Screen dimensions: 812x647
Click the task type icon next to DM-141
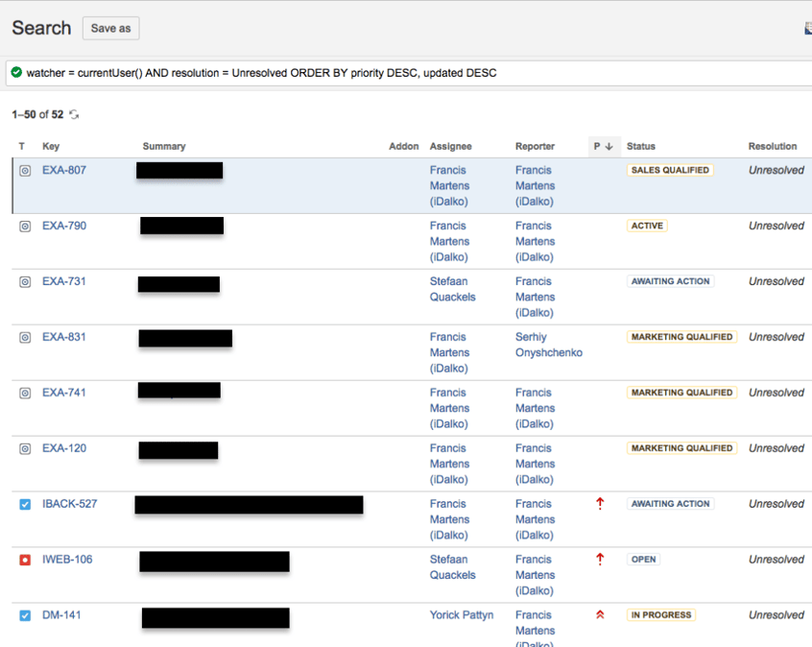(x=23, y=615)
